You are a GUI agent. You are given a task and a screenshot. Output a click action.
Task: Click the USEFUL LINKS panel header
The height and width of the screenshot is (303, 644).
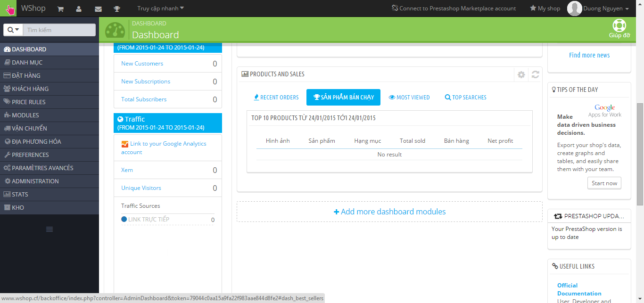click(589, 266)
